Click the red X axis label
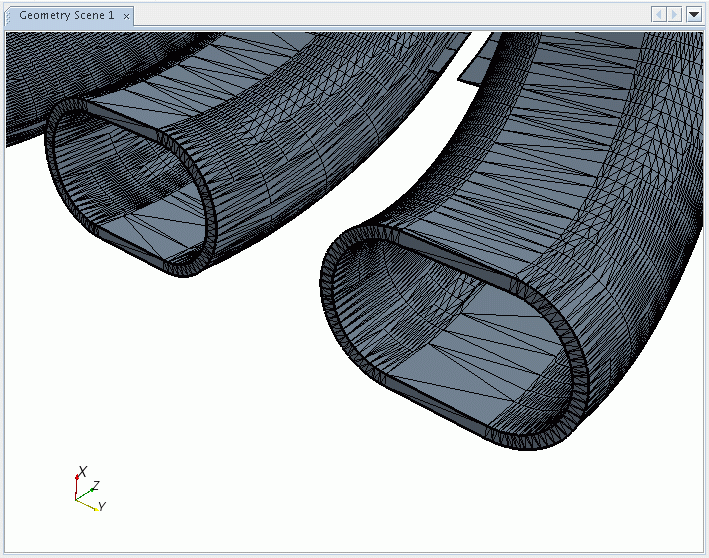709x558 pixels. (83, 470)
